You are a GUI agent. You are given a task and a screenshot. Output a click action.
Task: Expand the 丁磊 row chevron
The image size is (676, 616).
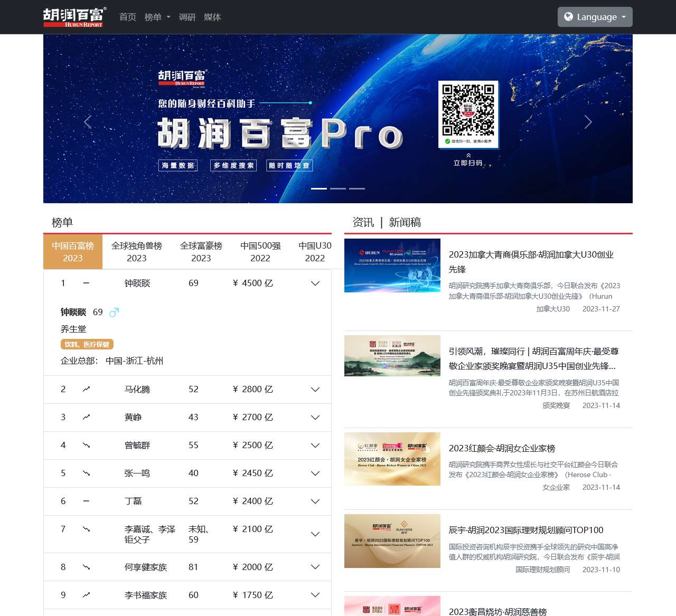pyautogui.click(x=315, y=501)
